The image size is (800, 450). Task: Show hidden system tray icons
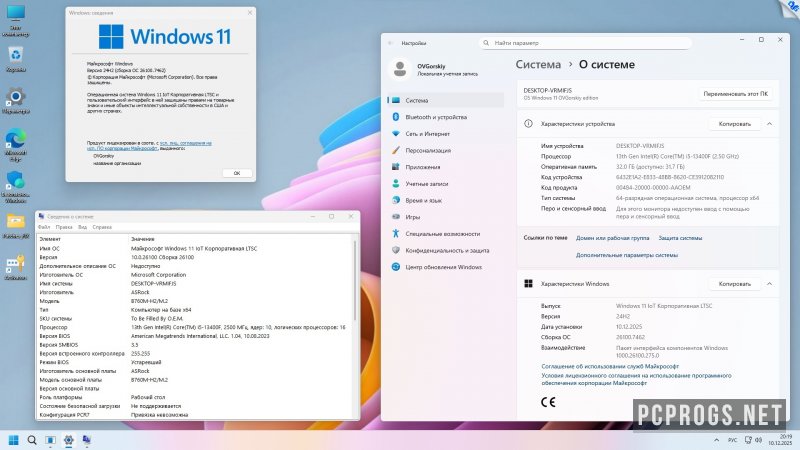click(716, 440)
